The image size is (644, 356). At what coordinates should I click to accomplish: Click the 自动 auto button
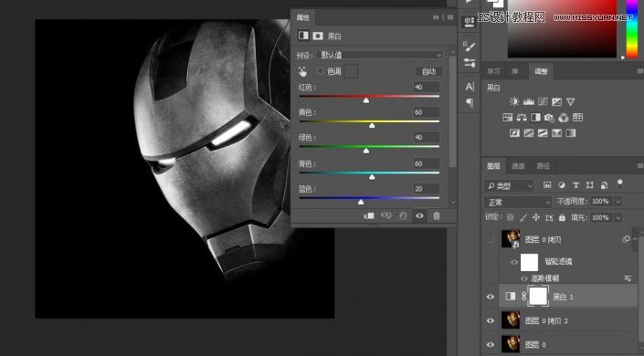(x=428, y=71)
